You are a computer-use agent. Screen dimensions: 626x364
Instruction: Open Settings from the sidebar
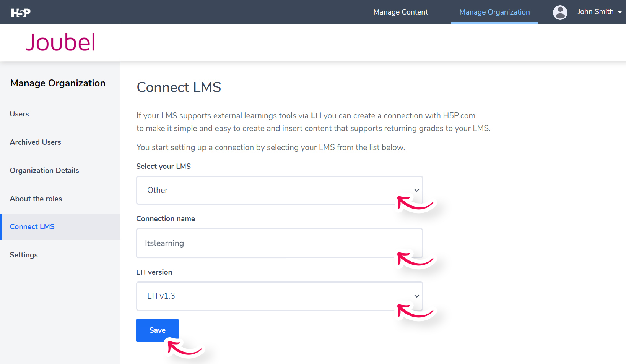click(23, 255)
